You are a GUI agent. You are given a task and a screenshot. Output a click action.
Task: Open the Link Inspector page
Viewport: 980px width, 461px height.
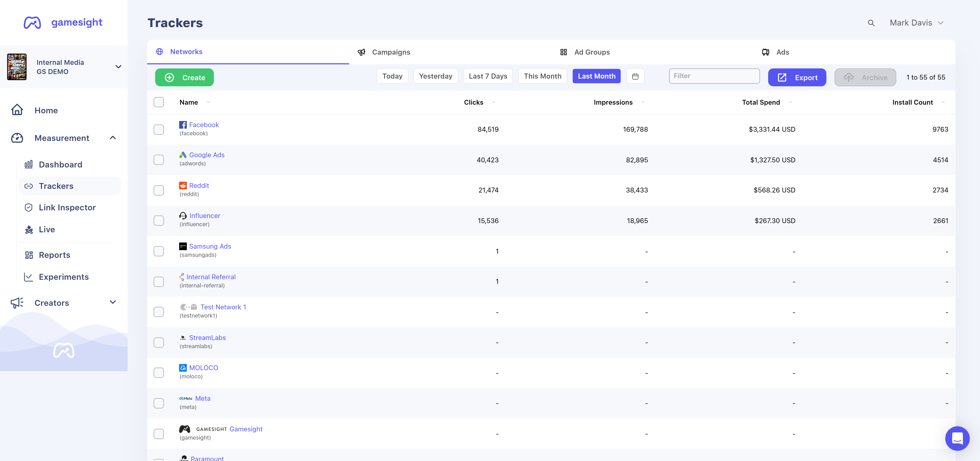point(67,208)
